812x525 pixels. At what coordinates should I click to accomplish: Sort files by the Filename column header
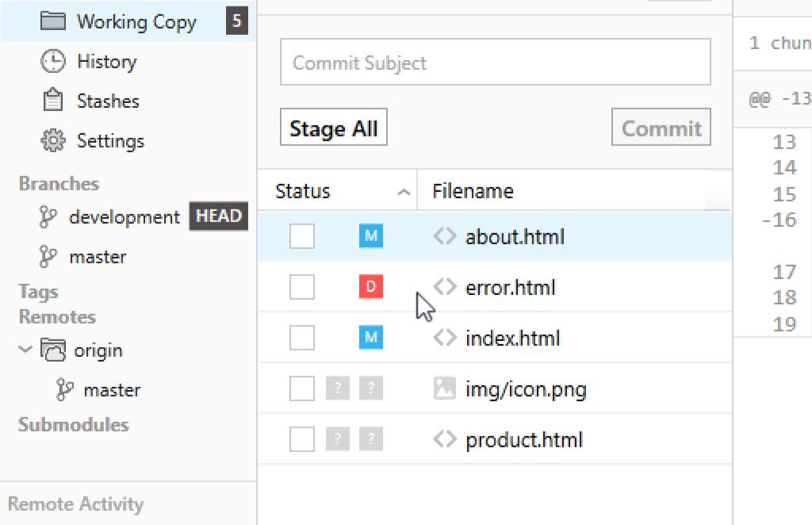point(473,192)
